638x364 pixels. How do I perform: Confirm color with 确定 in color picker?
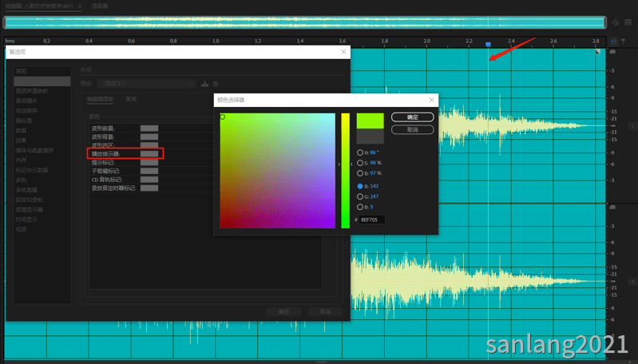click(x=413, y=117)
